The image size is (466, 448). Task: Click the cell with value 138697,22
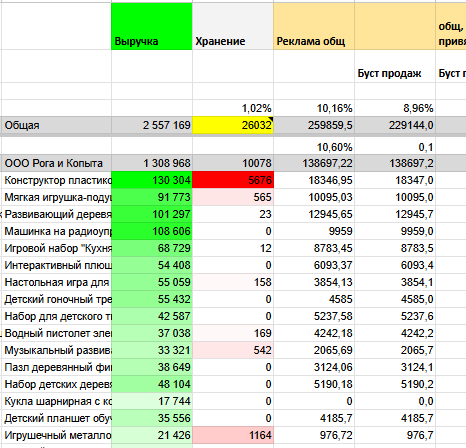[314, 163]
